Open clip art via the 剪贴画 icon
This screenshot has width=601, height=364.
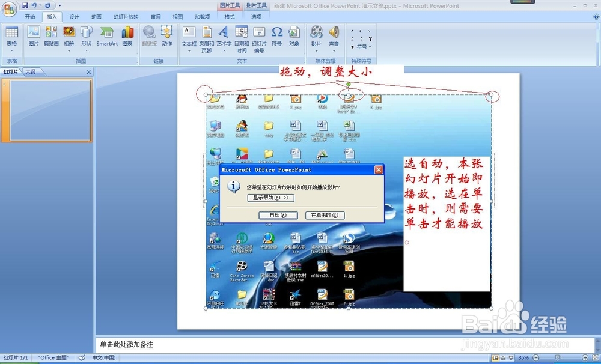(51, 37)
